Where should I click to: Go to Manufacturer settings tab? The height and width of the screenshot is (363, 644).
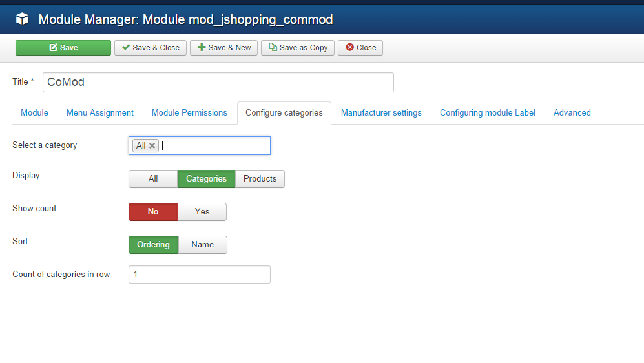(381, 113)
